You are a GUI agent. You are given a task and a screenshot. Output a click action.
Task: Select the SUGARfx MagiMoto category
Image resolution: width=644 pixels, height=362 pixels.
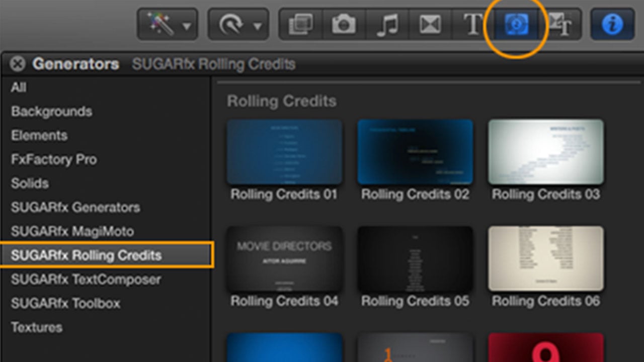tap(72, 231)
